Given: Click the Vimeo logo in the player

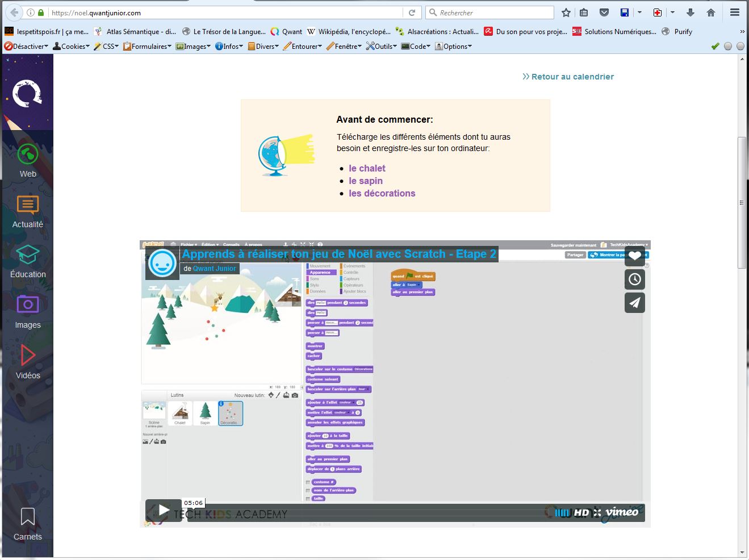Looking at the screenshot, I should click(622, 512).
